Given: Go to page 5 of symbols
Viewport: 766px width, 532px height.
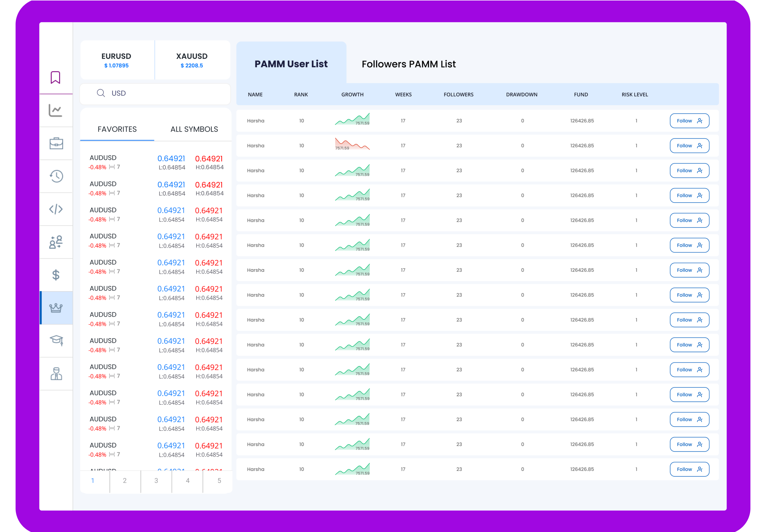Looking at the screenshot, I should 219,480.
